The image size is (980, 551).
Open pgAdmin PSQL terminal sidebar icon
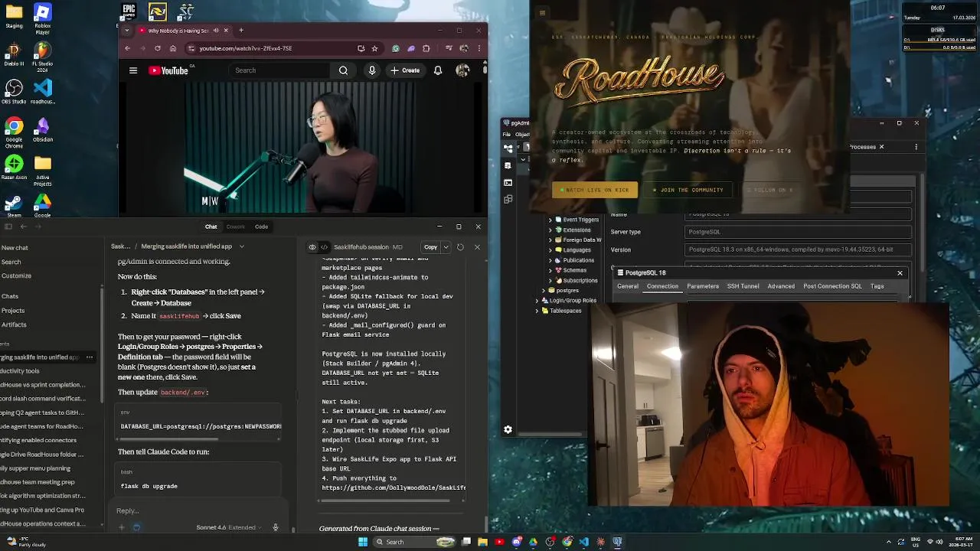tap(508, 182)
